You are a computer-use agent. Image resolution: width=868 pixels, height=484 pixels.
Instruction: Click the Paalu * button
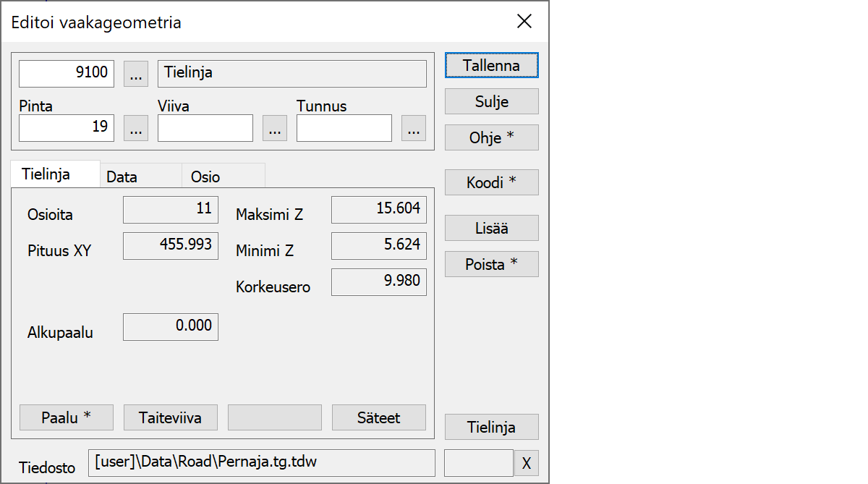(x=67, y=417)
